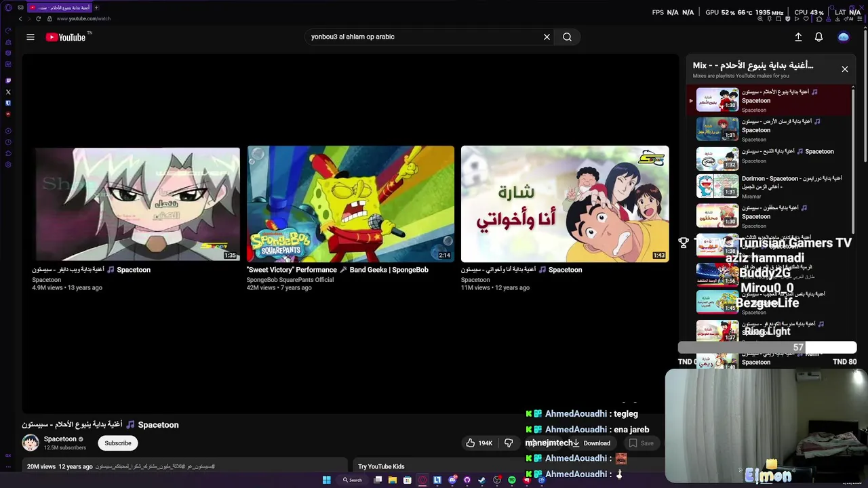Click the address bar showing youtube.com/watch
The height and width of the screenshot is (488, 868).
pos(83,18)
